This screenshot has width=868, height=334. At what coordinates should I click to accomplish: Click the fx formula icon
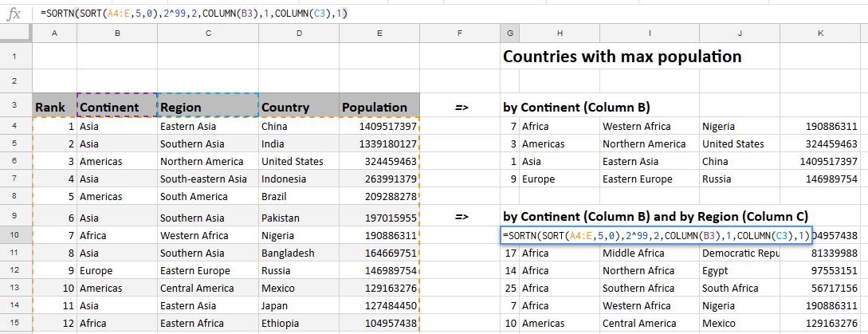tap(14, 14)
